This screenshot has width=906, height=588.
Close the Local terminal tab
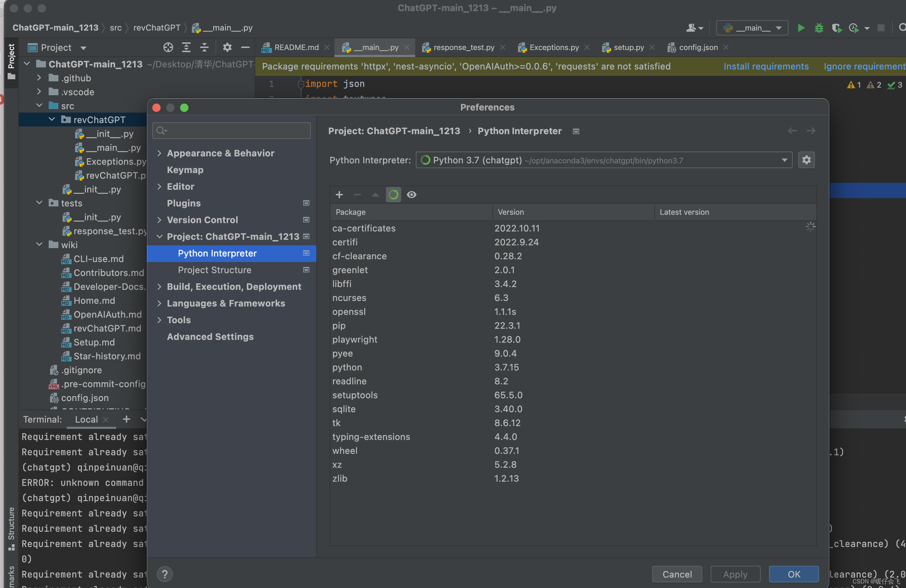click(106, 419)
